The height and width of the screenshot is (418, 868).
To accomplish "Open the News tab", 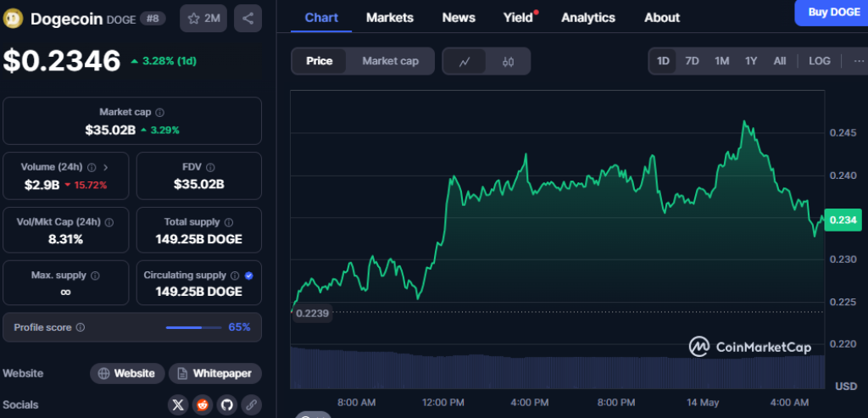I will click(459, 18).
